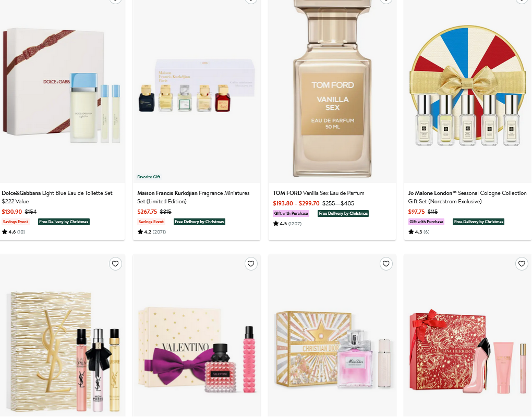Save the Christian Dior Miss Dior set to wishlist
The height and width of the screenshot is (417, 532).
pos(386,264)
